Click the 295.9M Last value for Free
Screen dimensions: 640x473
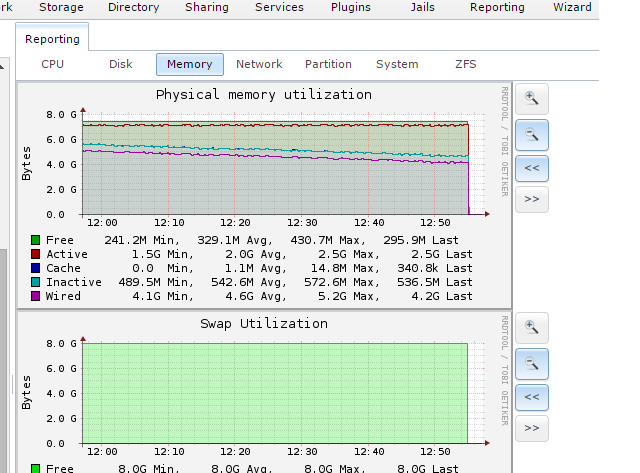[421, 240]
